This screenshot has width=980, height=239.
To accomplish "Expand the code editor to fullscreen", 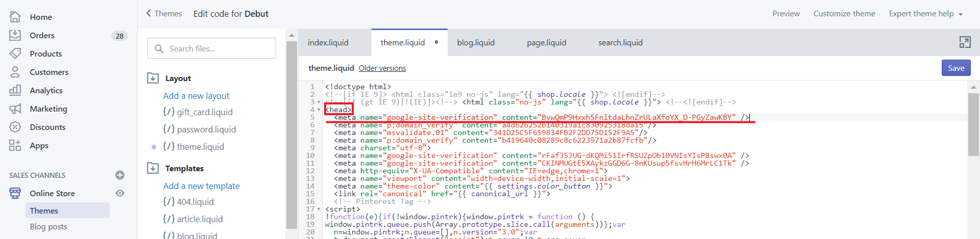I will 965,42.
